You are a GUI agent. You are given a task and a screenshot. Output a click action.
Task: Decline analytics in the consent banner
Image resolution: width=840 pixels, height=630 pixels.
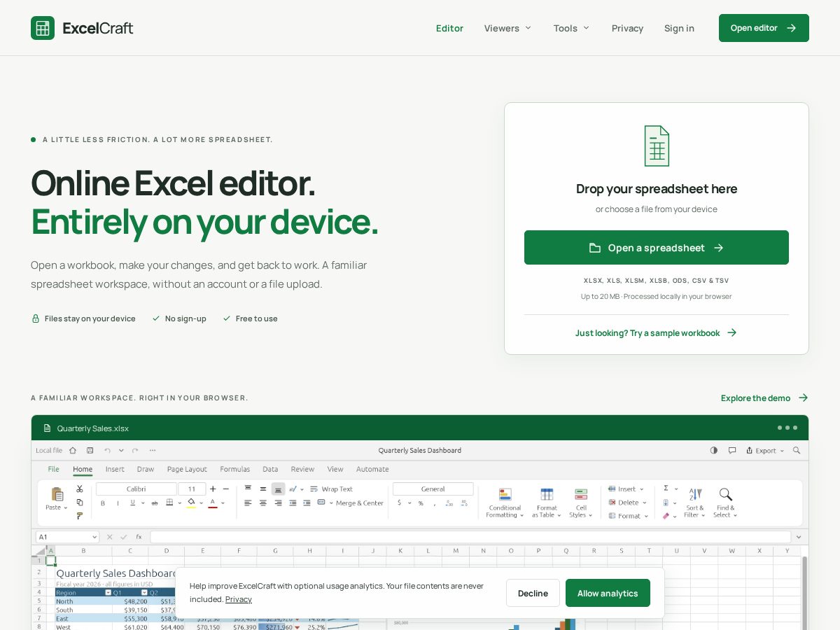pos(533,593)
